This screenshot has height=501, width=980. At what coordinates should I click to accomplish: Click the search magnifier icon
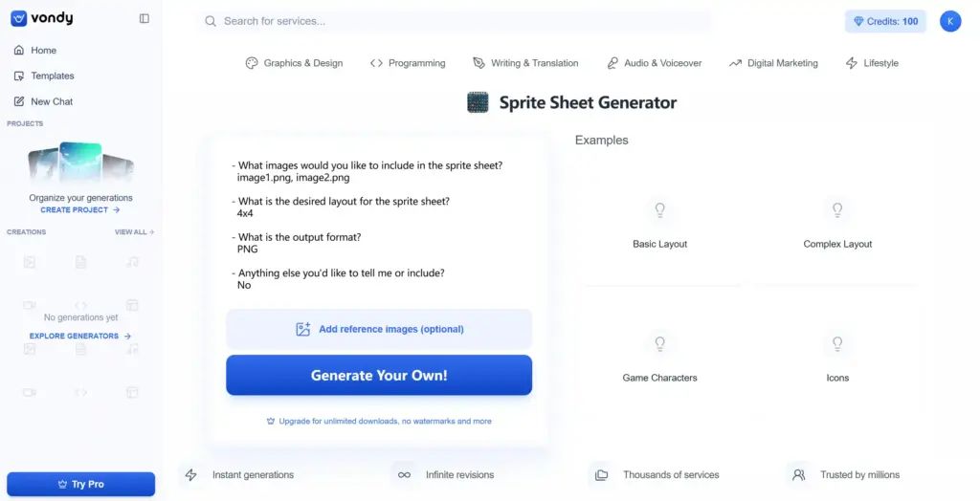coord(212,21)
